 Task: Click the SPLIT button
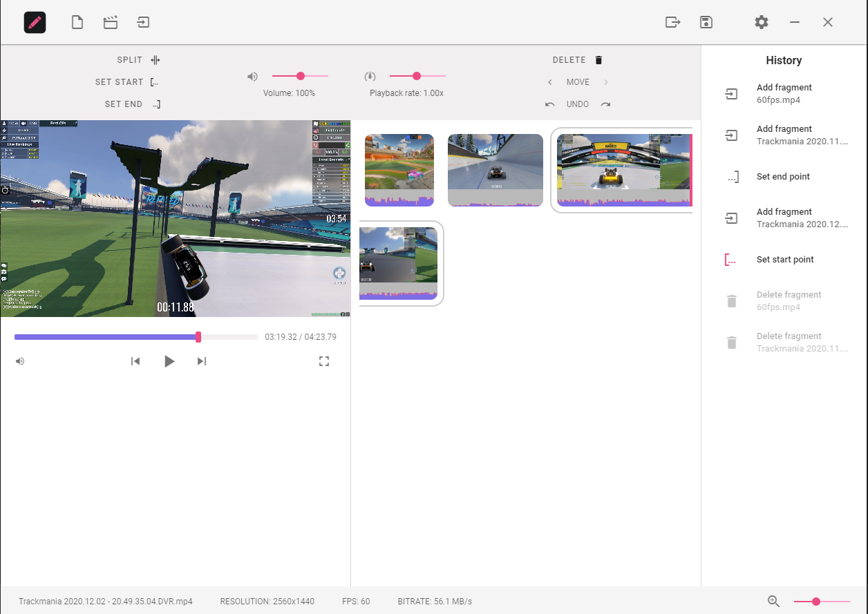[x=139, y=60]
